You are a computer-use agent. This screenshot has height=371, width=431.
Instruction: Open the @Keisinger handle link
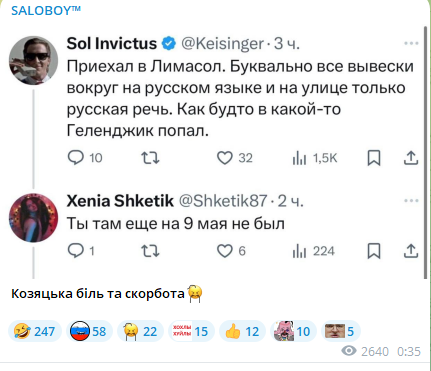222,44
